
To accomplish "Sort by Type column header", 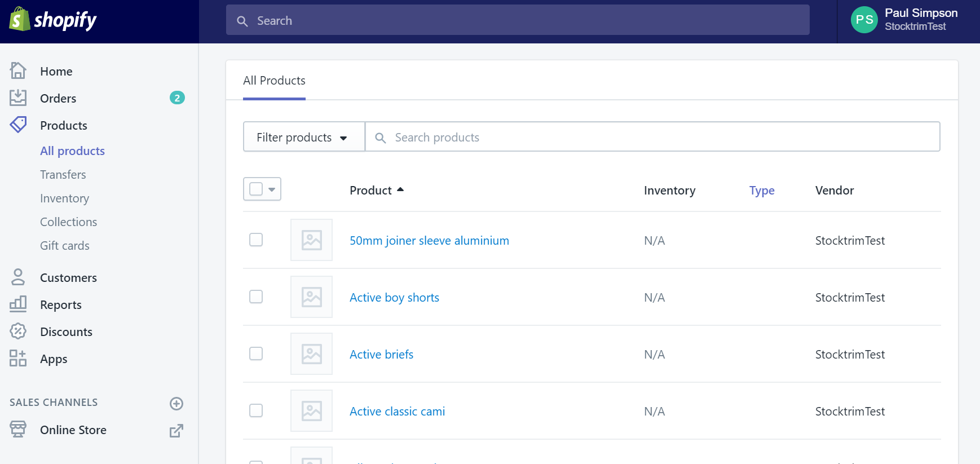I will (x=762, y=191).
